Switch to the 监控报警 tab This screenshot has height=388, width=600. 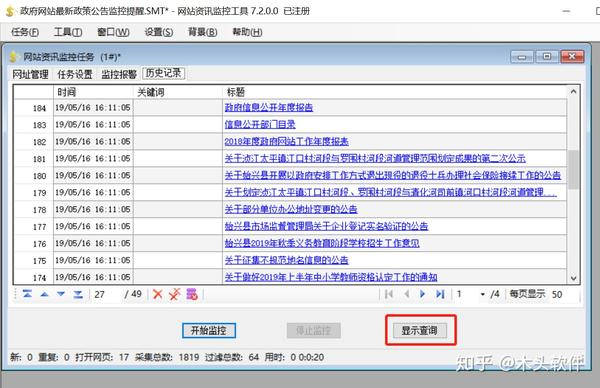[x=119, y=74]
